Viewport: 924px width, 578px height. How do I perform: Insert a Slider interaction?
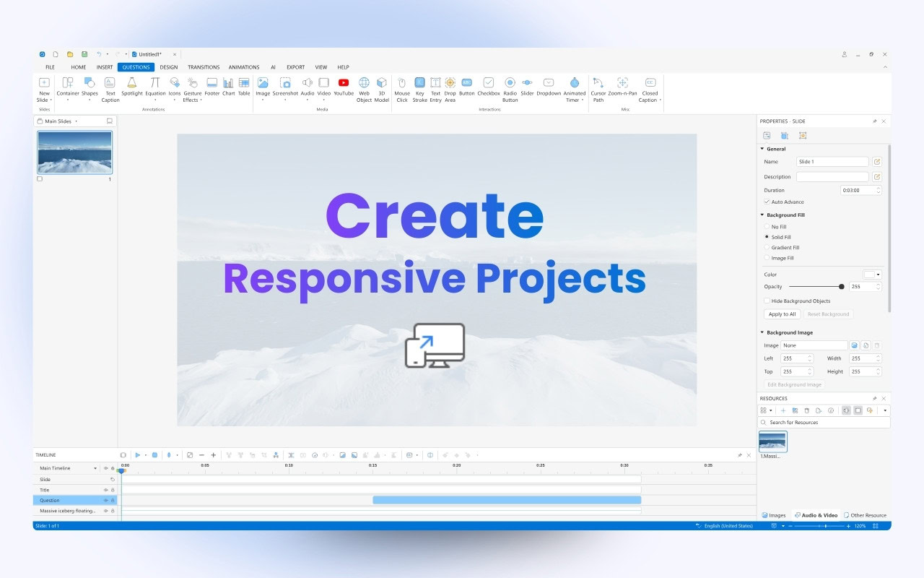pos(527,87)
